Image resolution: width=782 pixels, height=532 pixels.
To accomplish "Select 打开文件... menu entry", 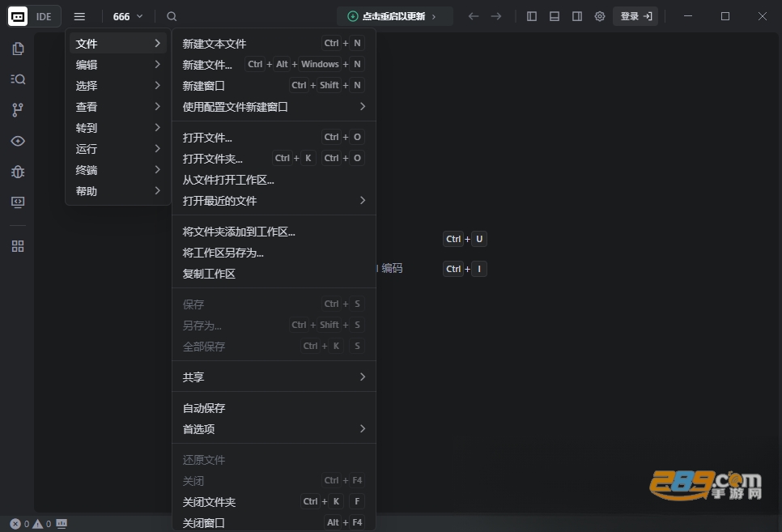I will 274,137.
